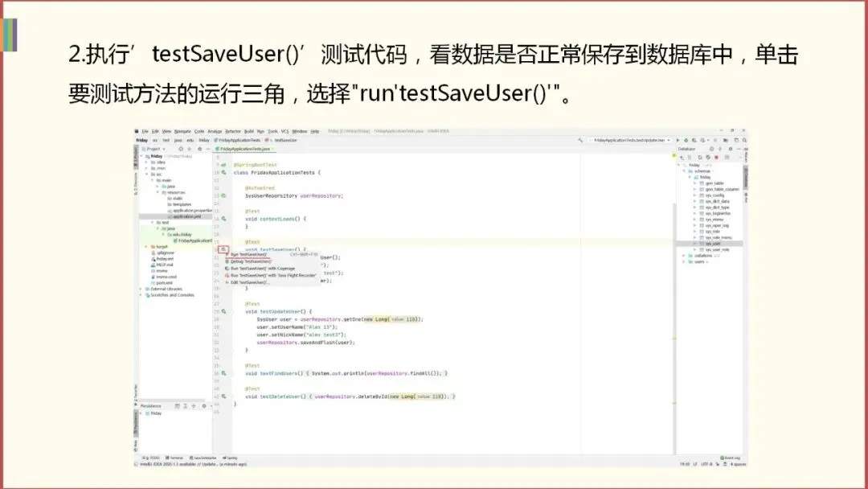Open the Event Log in status bar
Viewport: 868px width, 489px height.
point(730,458)
